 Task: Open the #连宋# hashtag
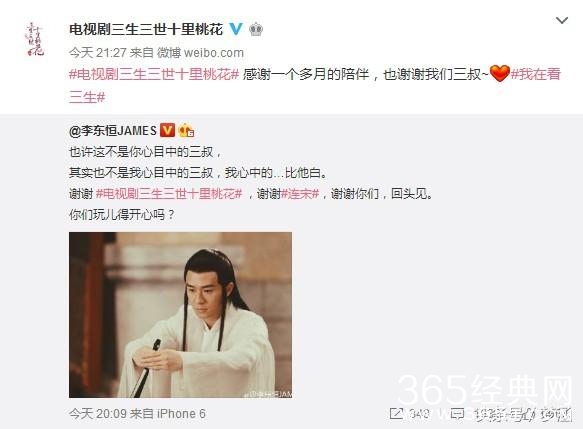pyautogui.click(x=300, y=193)
